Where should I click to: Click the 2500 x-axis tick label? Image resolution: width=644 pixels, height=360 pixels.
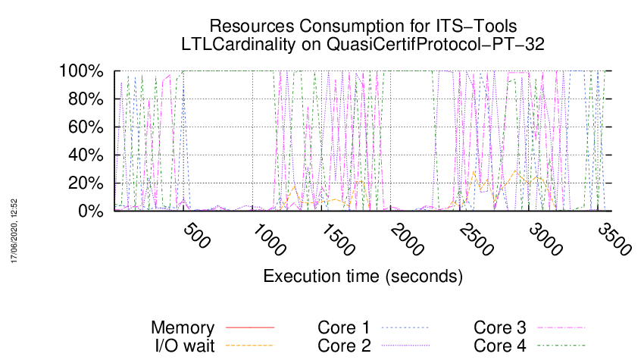click(x=476, y=240)
